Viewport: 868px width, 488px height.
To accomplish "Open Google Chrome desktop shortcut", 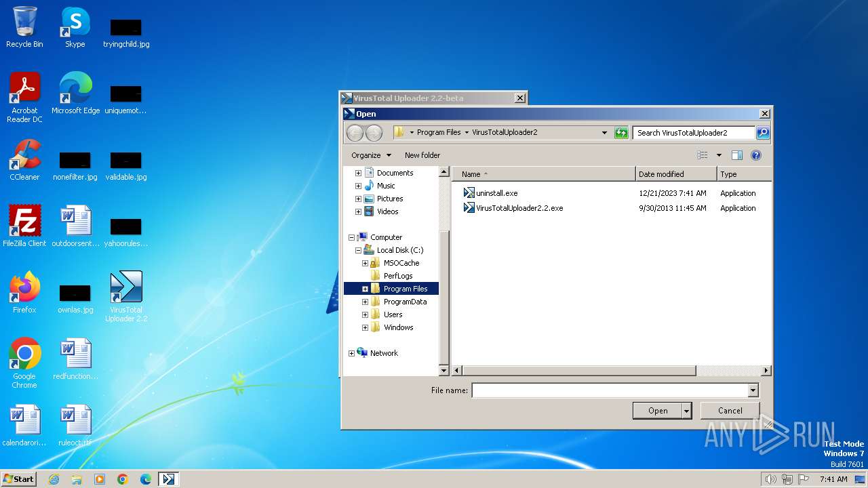I will click(24, 363).
